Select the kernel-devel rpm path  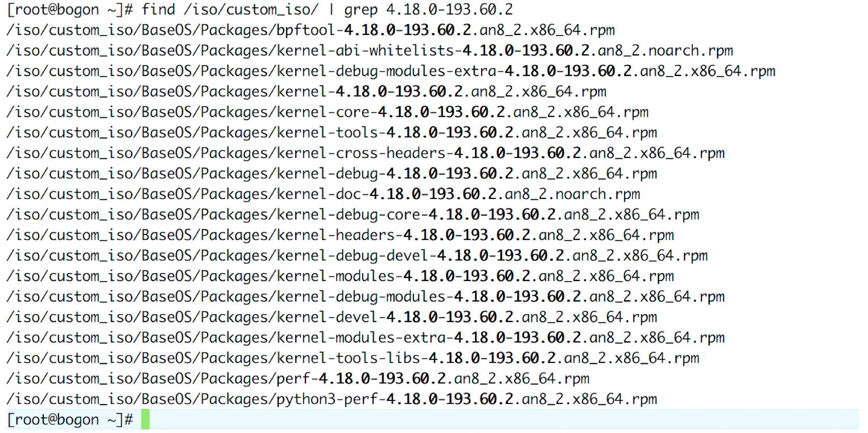pos(332,318)
